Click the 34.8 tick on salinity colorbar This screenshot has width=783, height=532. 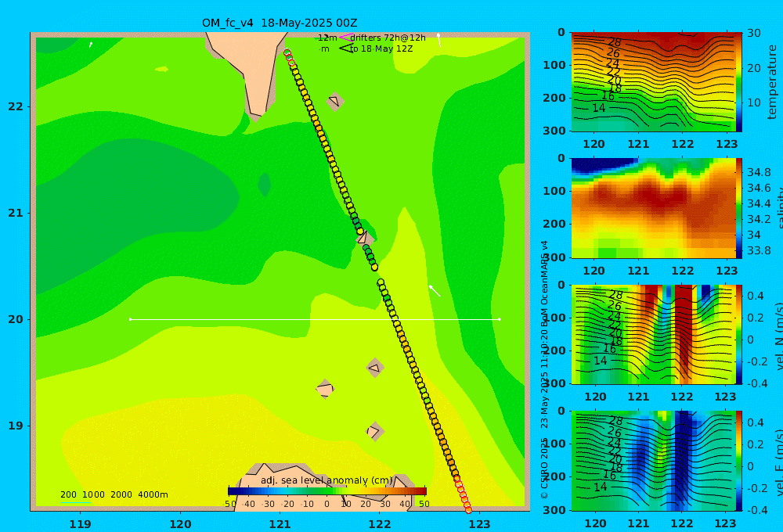click(759, 172)
